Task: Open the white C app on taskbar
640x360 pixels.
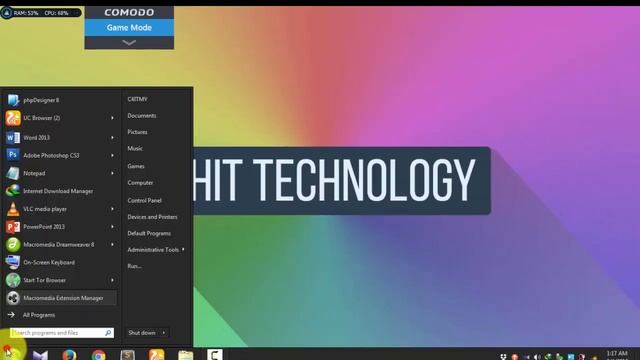Action: [x=215, y=355]
